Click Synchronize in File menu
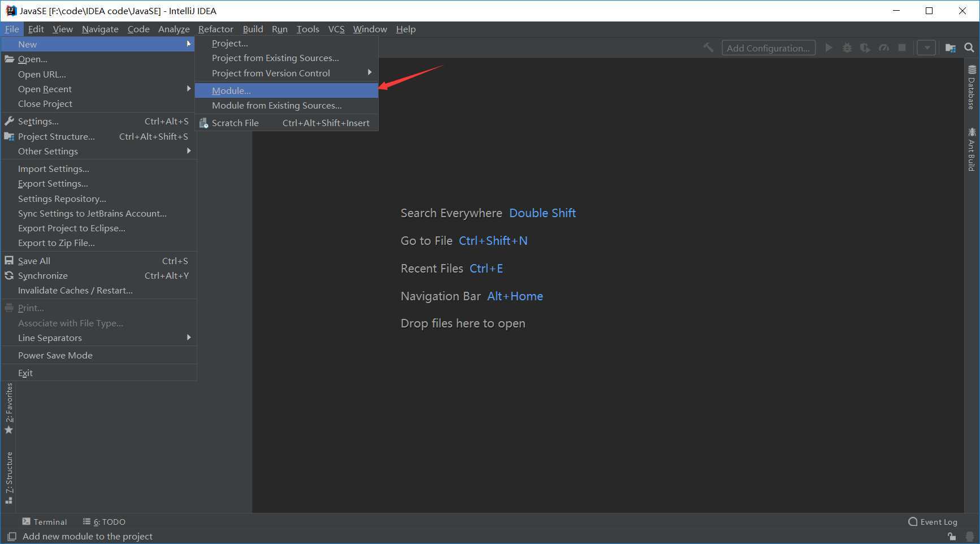 [98, 275]
